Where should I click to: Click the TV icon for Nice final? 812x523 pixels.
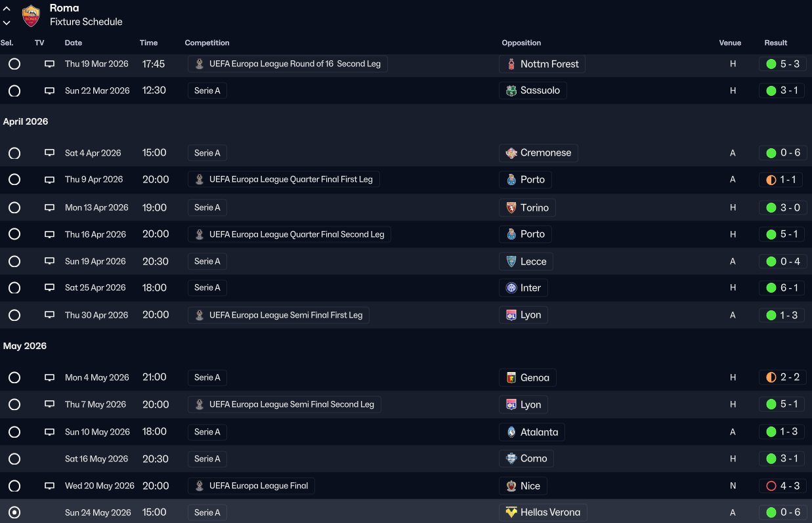tap(49, 486)
